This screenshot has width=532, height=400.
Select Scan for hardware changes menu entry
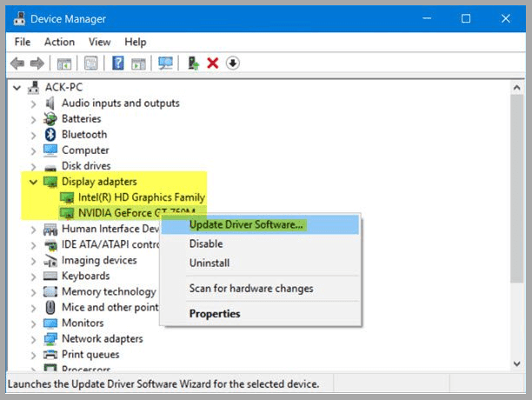[x=260, y=289]
